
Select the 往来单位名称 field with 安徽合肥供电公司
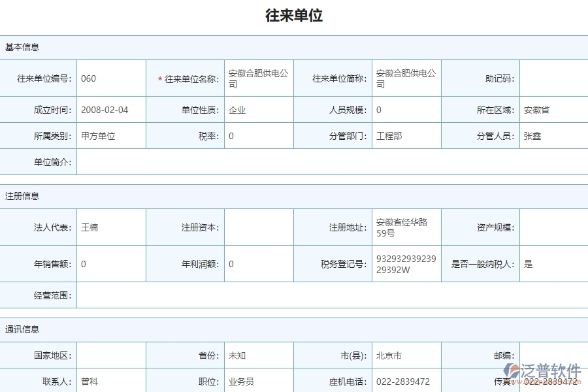pos(259,78)
